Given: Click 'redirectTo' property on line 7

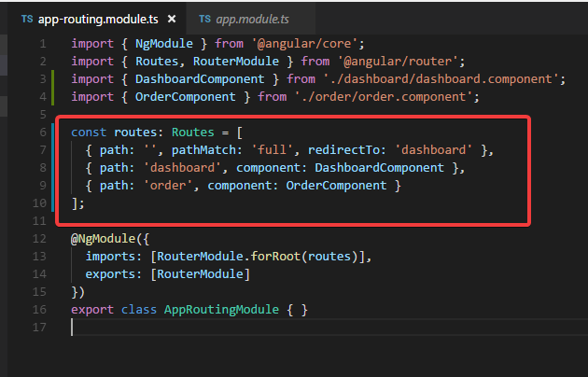Looking at the screenshot, I should coord(343,150).
